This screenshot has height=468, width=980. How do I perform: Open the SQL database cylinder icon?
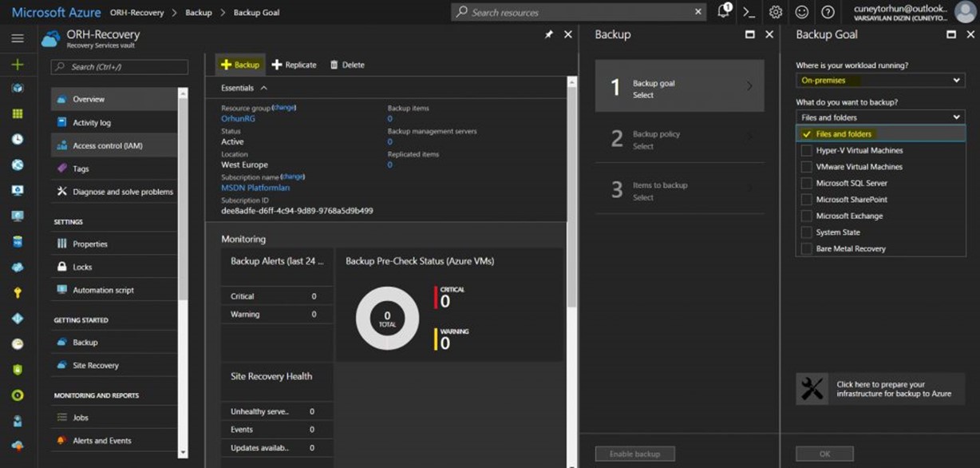pyautogui.click(x=18, y=241)
